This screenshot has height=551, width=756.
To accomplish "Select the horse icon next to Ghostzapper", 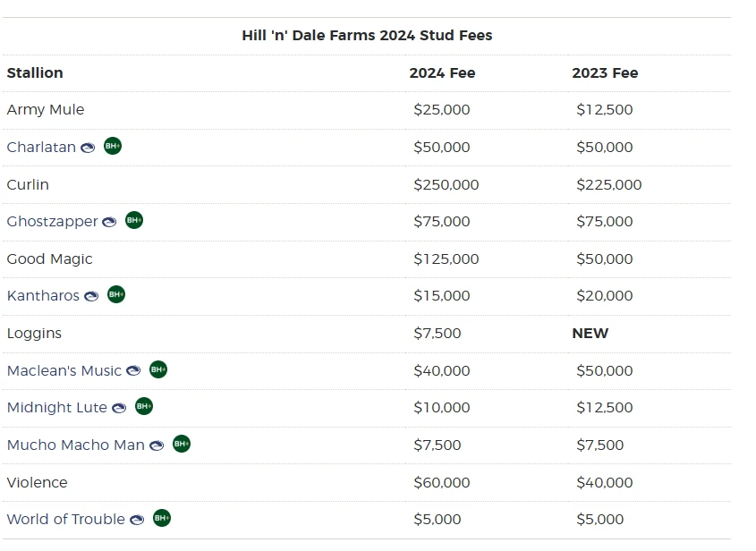I will point(109,222).
